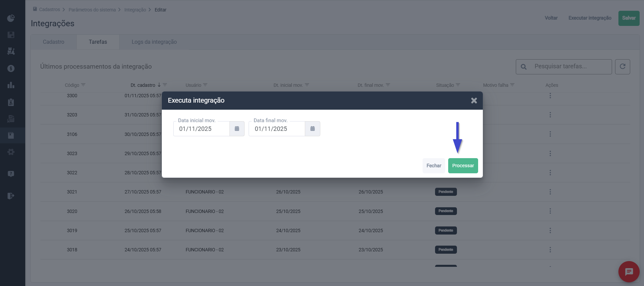The height and width of the screenshot is (286, 644).
Task: Click the Voltar button
Action: click(551, 18)
